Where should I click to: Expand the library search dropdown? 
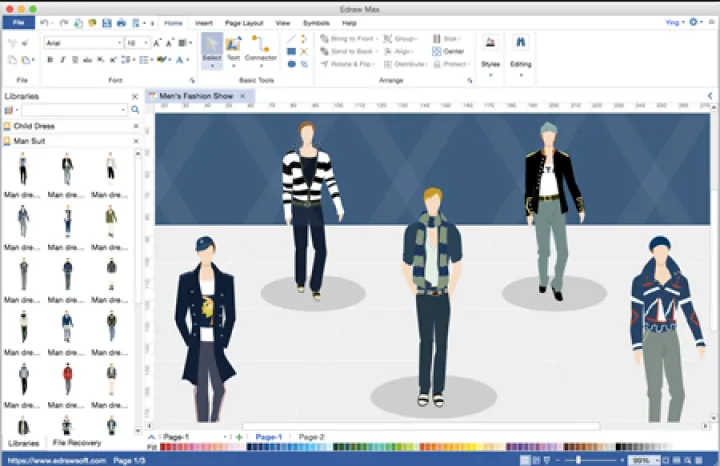(124, 110)
